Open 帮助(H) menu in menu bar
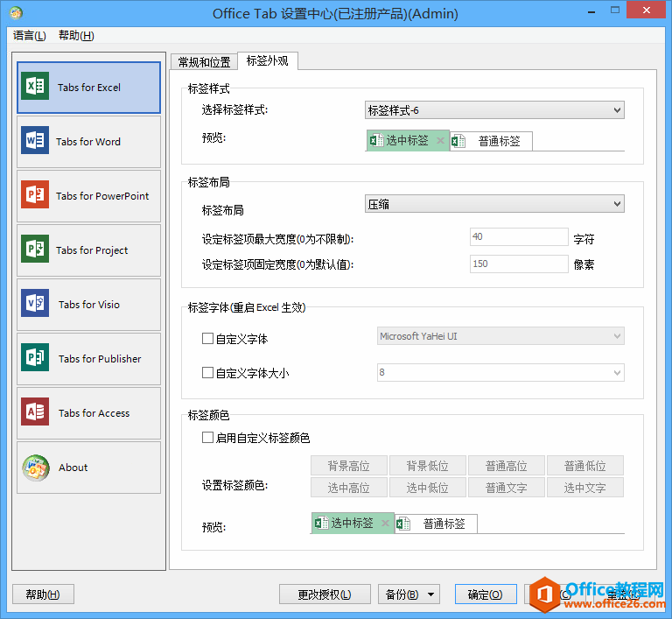 (76, 35)
